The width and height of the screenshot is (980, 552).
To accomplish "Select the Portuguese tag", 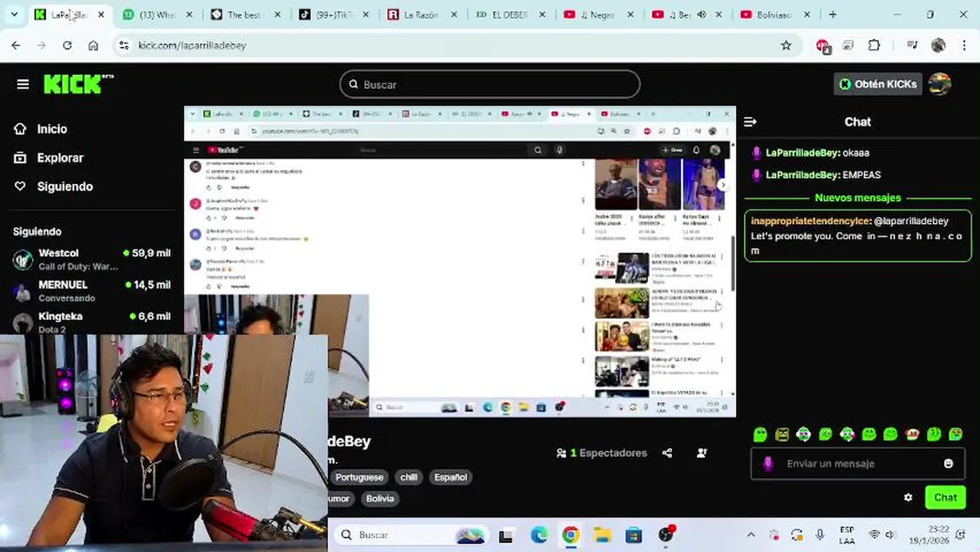I will [359, 477].
